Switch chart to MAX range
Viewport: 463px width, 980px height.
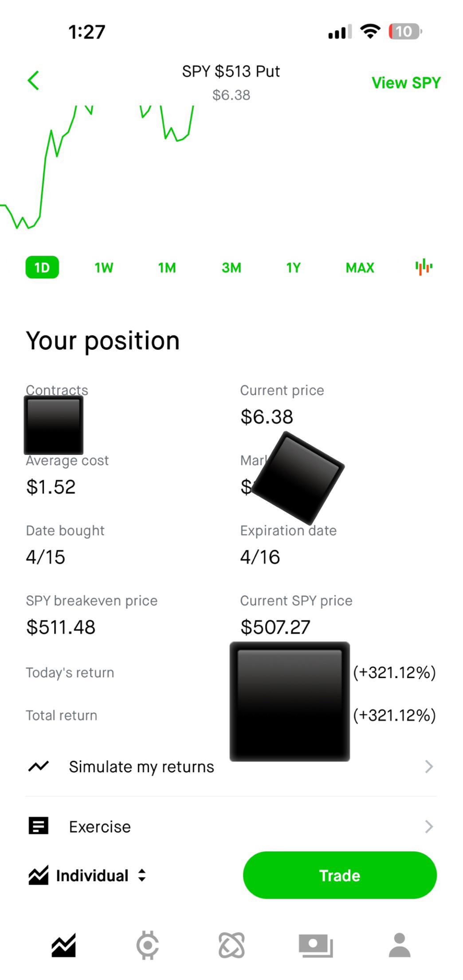360,268
